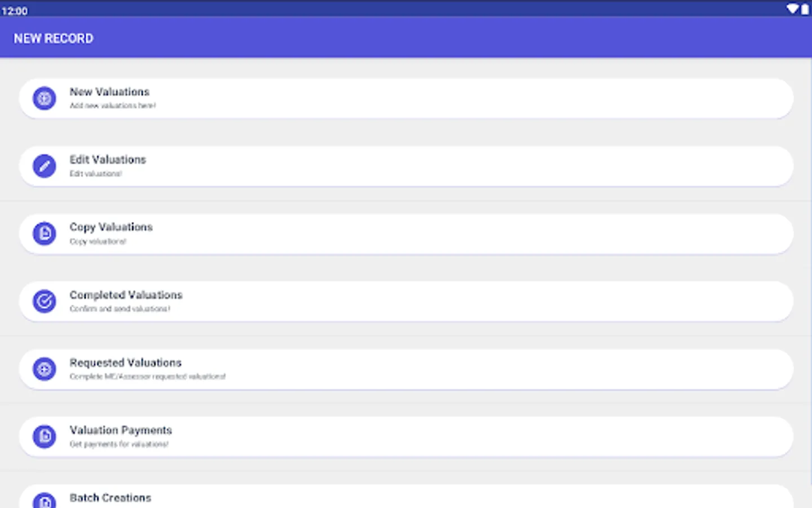Screen dimensions: 812x508
Task: Tap the battery status icon
Action: click(805, 9)
